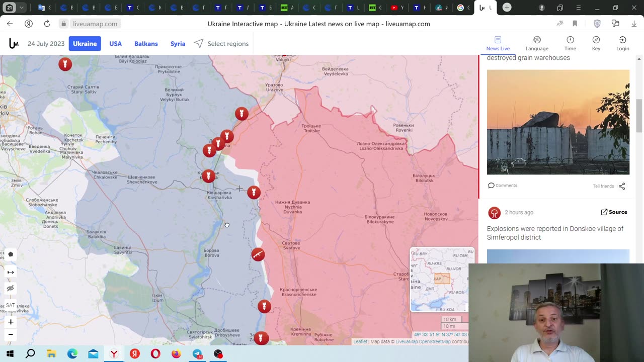This screenshot has width=644, height=362.
Task: Open the browser hamburger menu
Action: (579, 8)
